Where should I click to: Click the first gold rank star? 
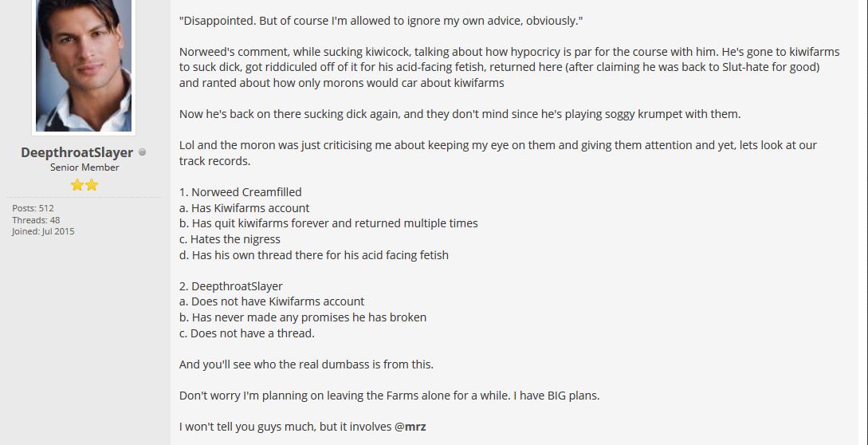[x=77, y=185]
